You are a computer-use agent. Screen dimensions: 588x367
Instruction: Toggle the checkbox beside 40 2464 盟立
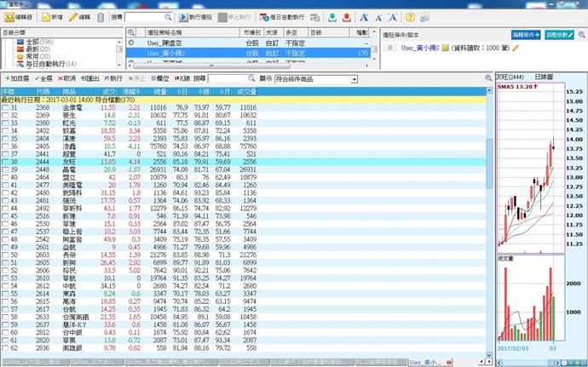4,176
